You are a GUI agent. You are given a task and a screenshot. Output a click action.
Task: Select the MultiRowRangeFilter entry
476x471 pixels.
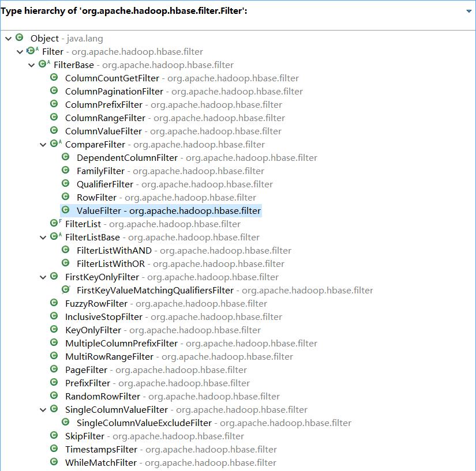click(x=179, y=357)
